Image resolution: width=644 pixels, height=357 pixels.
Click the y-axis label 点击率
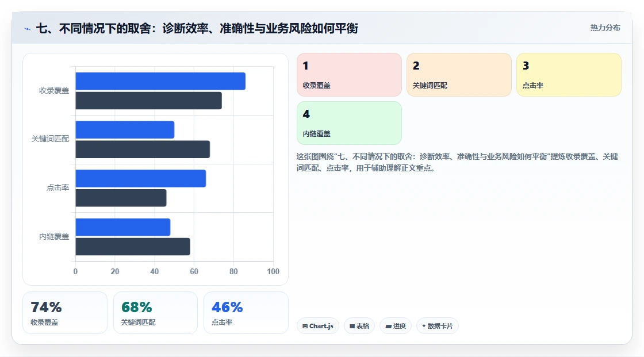pyautogui.click(x=57, y=188)
